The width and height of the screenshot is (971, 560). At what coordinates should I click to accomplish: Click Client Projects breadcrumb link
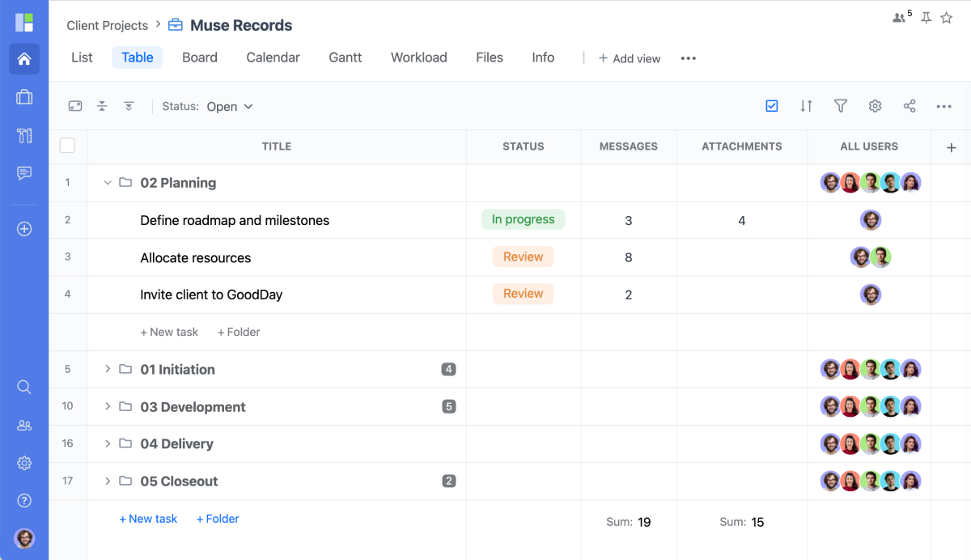coord(108,25)
